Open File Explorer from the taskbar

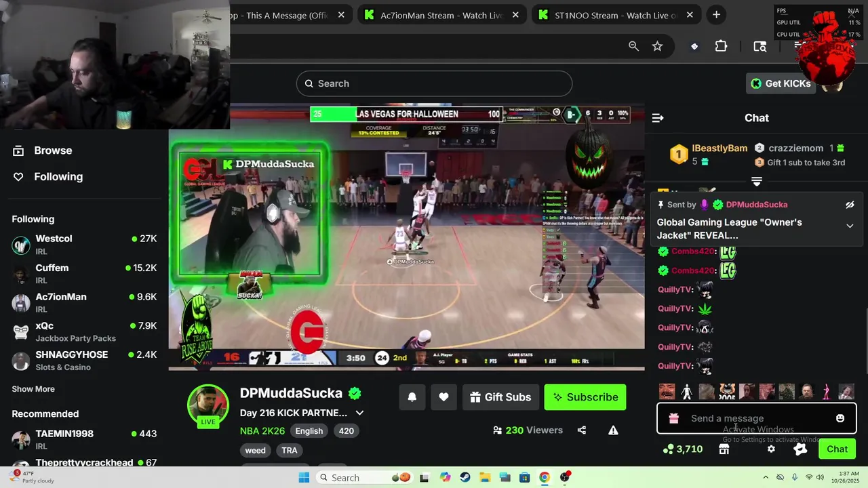[485, 477]
